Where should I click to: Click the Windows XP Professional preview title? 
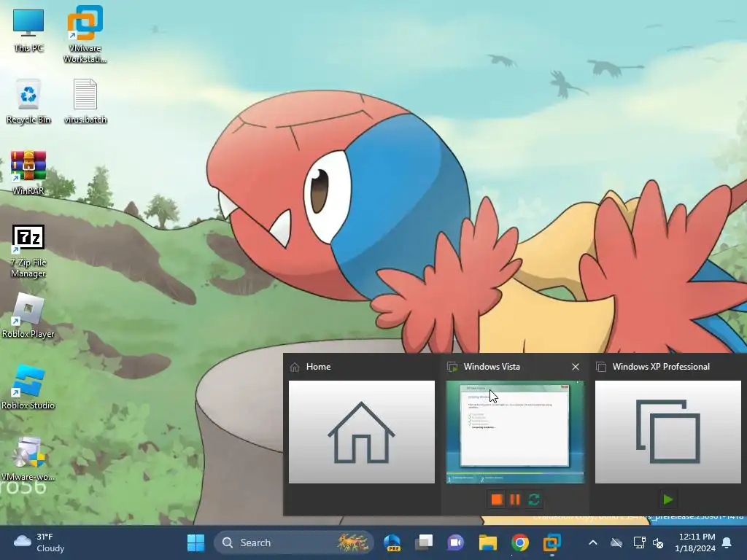[661, 367]
